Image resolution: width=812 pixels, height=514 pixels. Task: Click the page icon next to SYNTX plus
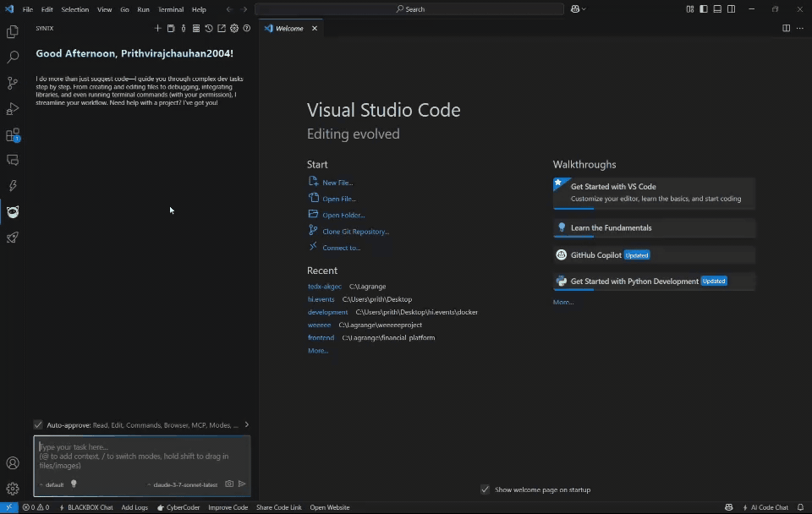[x=170, y=29]
